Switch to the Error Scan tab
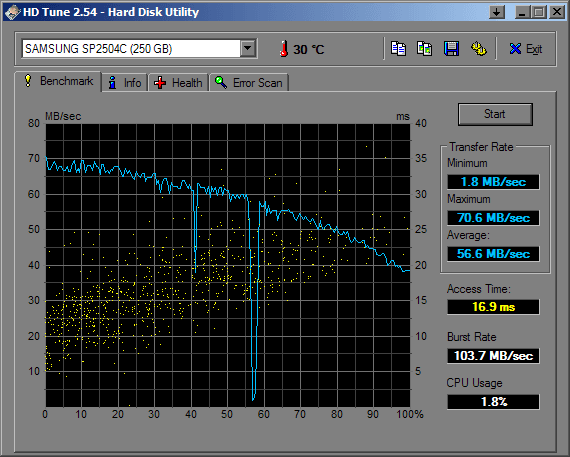 pyautogui.click(x=249, y=83)
